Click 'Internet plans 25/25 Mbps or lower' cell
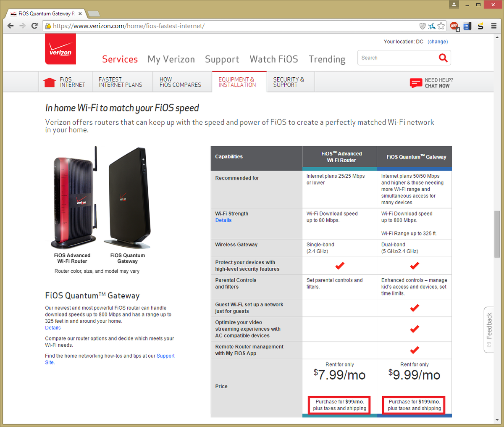Image resolution: width=504 pixels, height=427 pixels. tap(339, 189)
